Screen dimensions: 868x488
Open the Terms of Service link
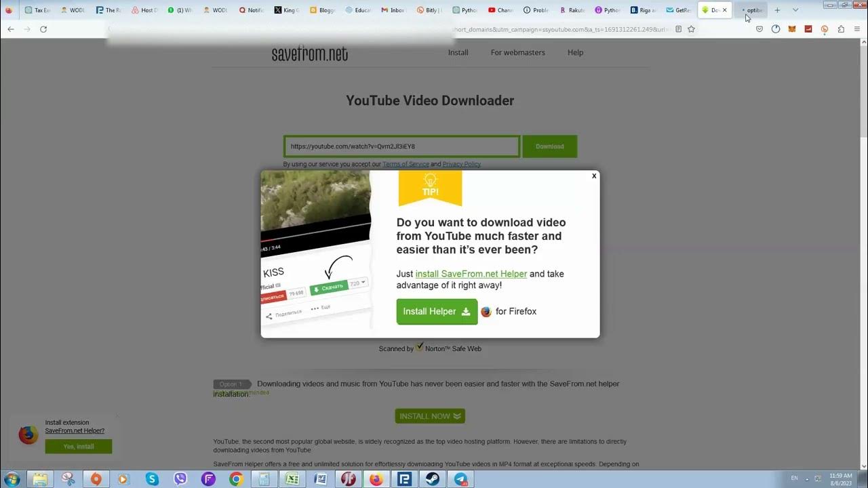406,164
